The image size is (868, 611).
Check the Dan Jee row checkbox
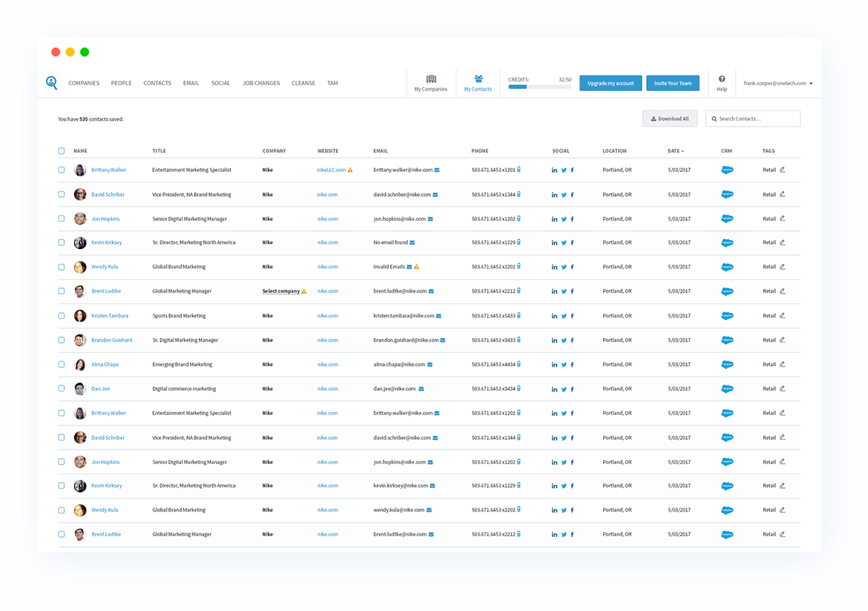[x=61, y=388]
